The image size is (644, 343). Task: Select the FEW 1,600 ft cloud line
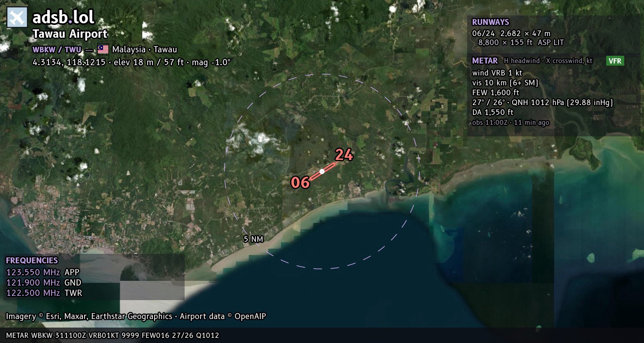[x=495, y=93]
